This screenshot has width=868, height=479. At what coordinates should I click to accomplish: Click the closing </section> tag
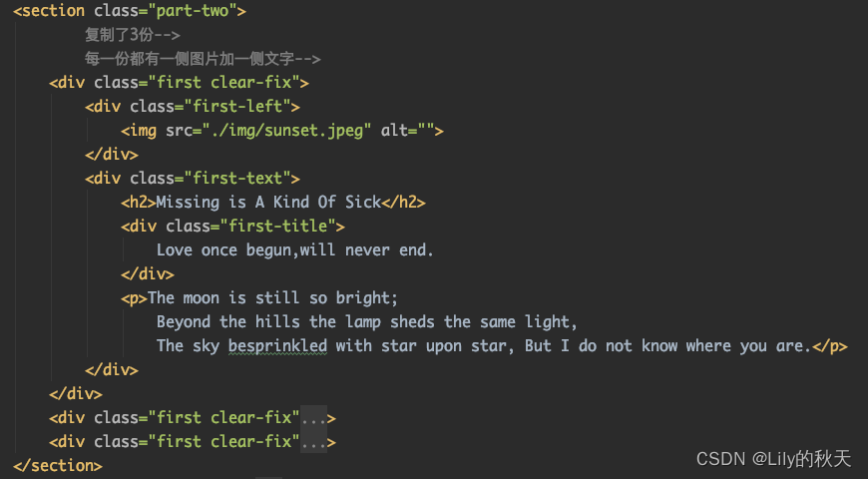(x=57, y=465)
